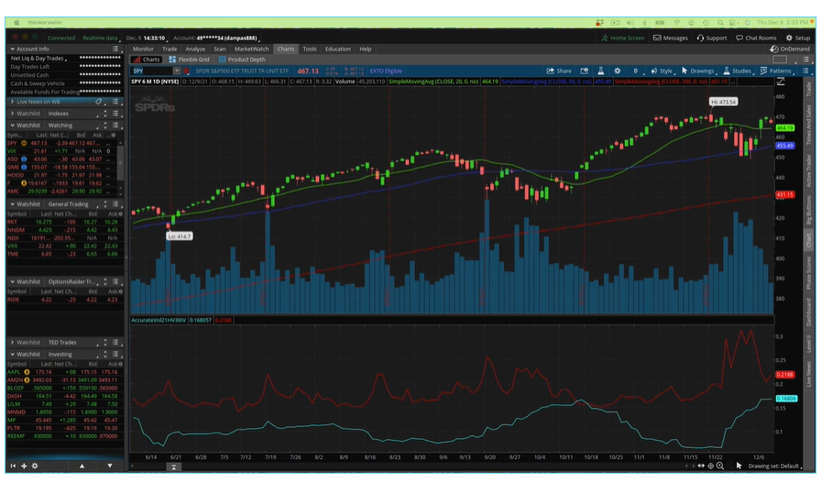This screenshot has height=504, width=822.
Task: Open the Scan tab
Action: pyautogui.click(x=220, y=49)
